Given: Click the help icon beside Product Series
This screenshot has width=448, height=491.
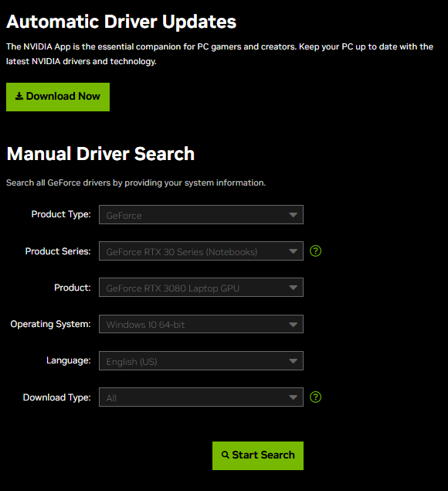Looking at the screenshot, I should [315, 251].
